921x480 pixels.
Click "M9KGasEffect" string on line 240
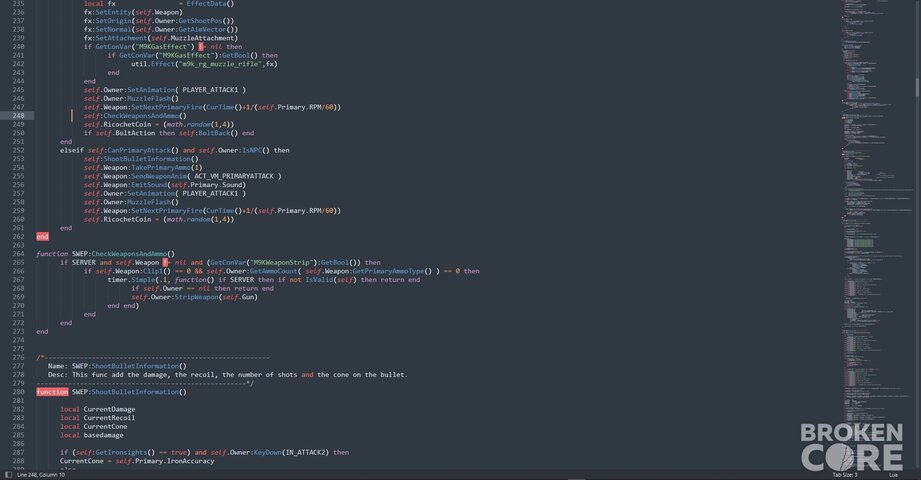coord(163,46)
